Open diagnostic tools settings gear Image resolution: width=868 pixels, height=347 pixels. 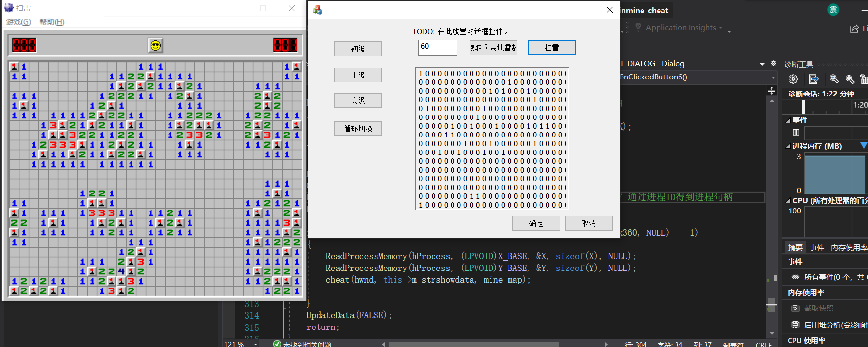tap(793, 79)
